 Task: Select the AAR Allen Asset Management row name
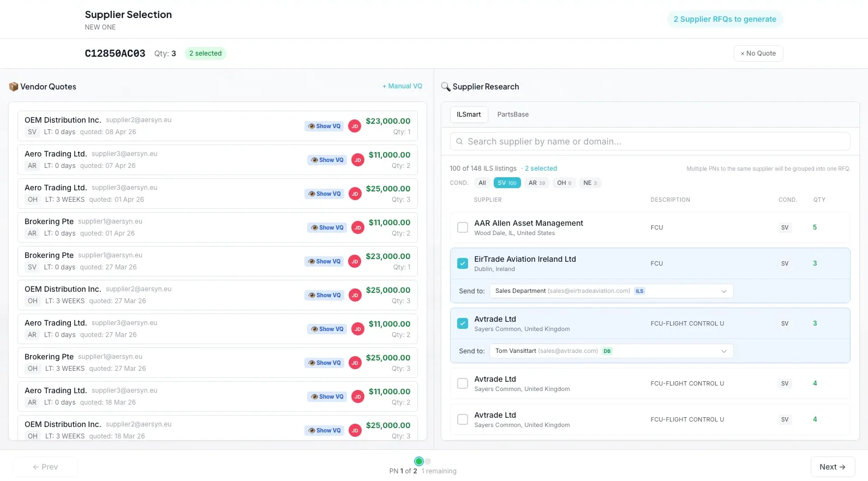pyautogui.click(x=529, y=223)
